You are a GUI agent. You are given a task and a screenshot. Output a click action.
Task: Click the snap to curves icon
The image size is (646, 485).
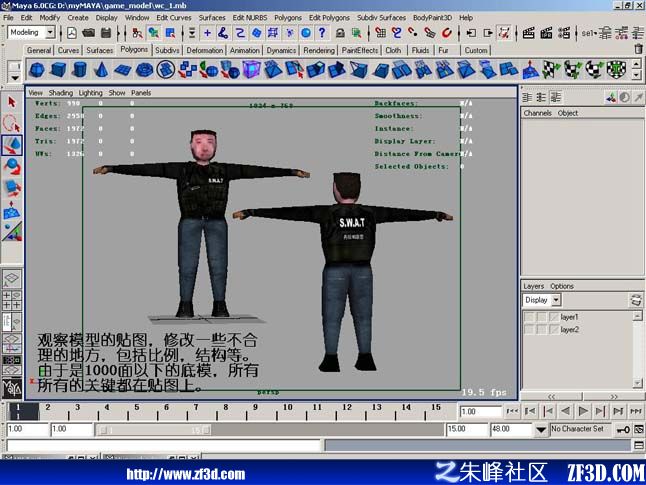tap(396, 33)
